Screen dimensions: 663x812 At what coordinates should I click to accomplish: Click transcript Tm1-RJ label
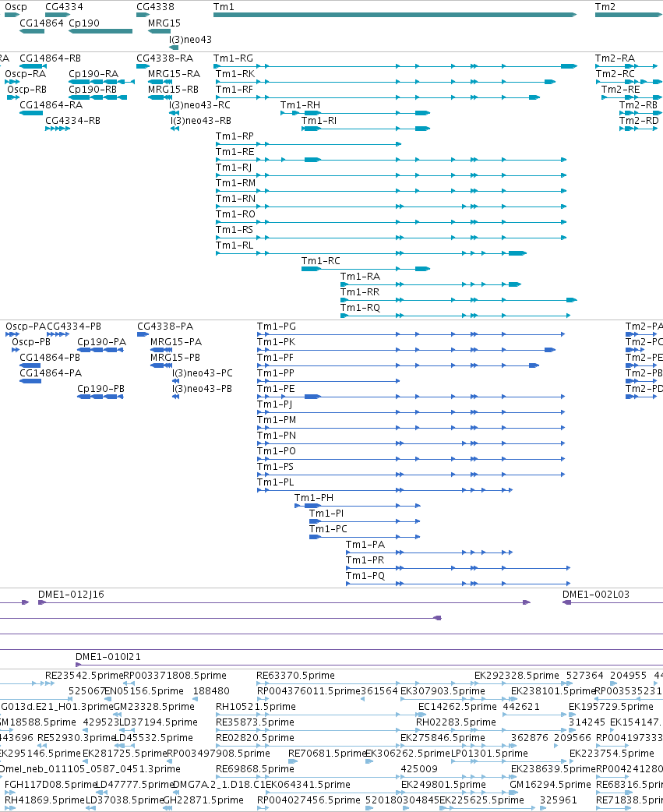(x=234, y=168)
